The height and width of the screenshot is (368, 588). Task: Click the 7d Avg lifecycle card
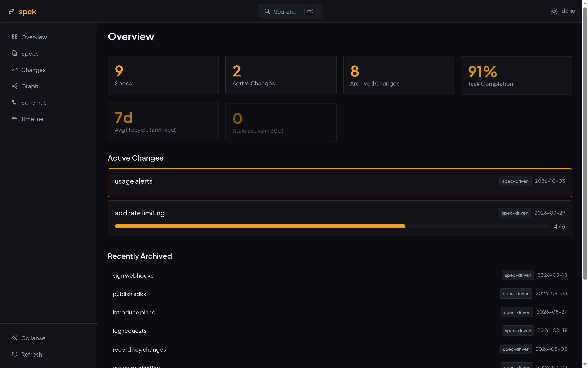(163, 121)
